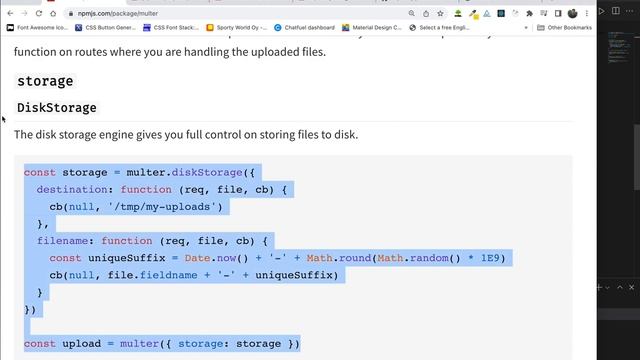
Task: Click the 'file.fieldname' code text
Action: (152, 276)
